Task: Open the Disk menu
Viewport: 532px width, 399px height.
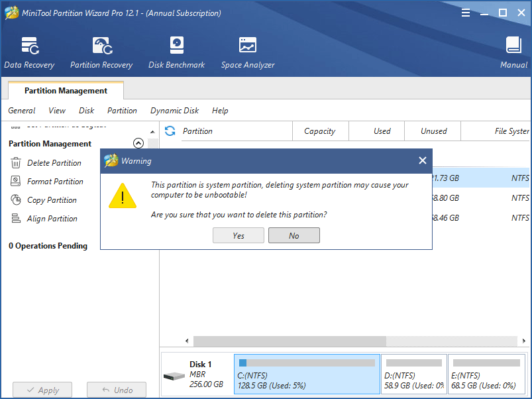Action: pyautogui.click(x=87, y=111)
